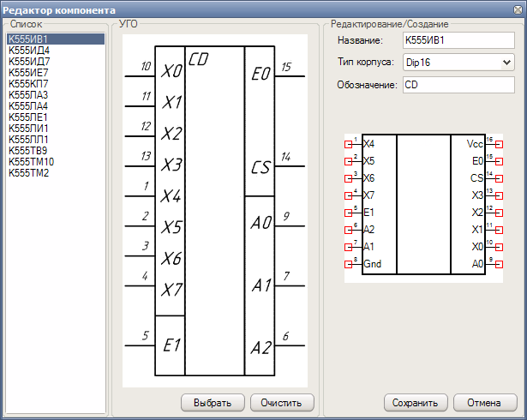Click pin 1 red marker on the X4 line
Image resolution: width=527 pixels, height=420 pixels.
coord(348,145)
